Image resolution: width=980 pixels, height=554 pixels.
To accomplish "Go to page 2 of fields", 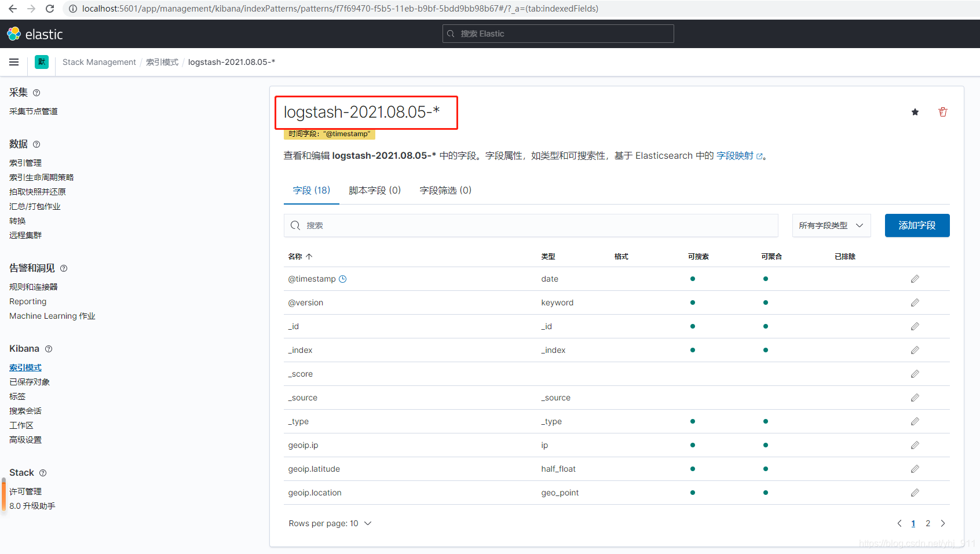I will click(x=928, y=523).
